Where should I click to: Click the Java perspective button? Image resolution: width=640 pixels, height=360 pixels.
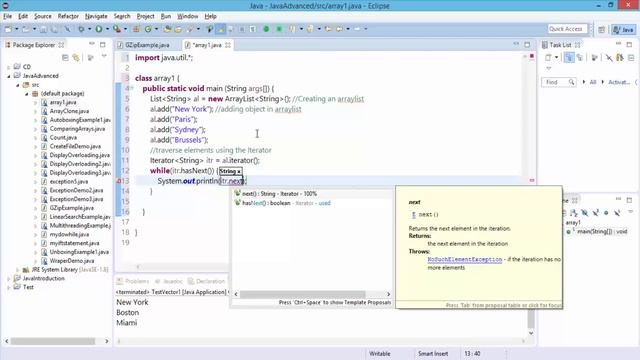point(623,29)
